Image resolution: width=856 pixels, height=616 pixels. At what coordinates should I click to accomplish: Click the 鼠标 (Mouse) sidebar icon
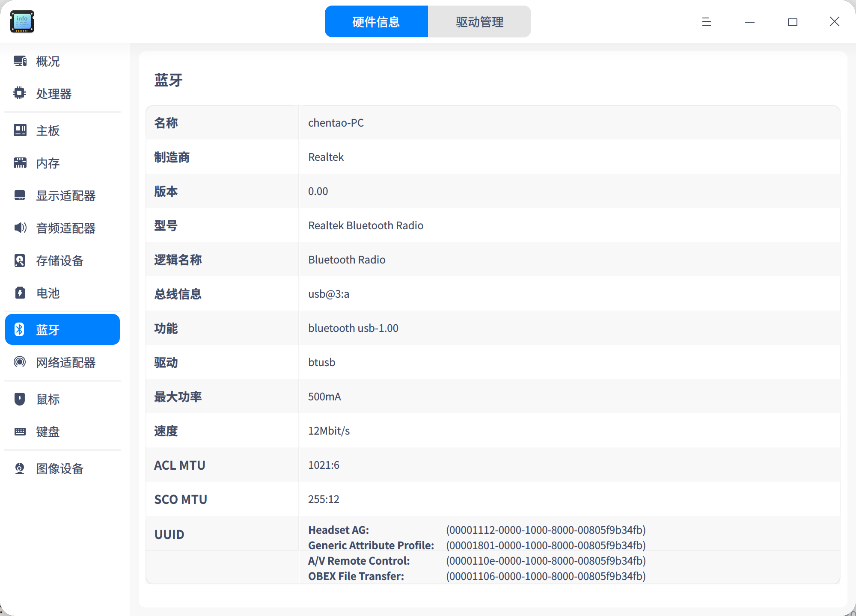[19, 399]
